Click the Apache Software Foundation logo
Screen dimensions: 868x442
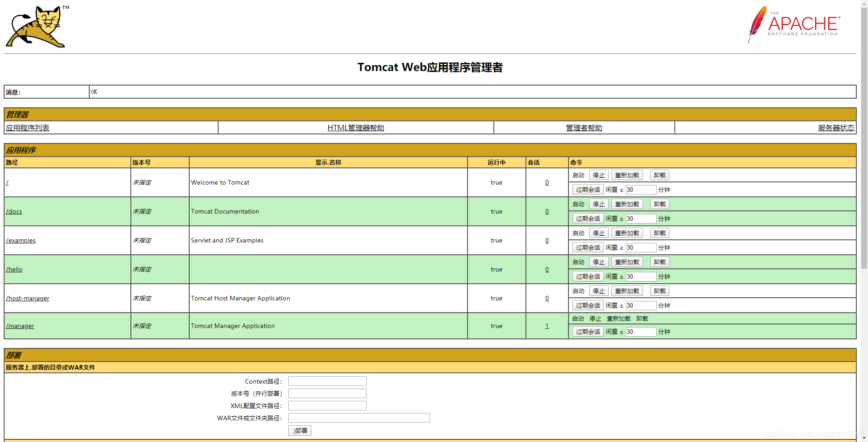pos(794,24)
